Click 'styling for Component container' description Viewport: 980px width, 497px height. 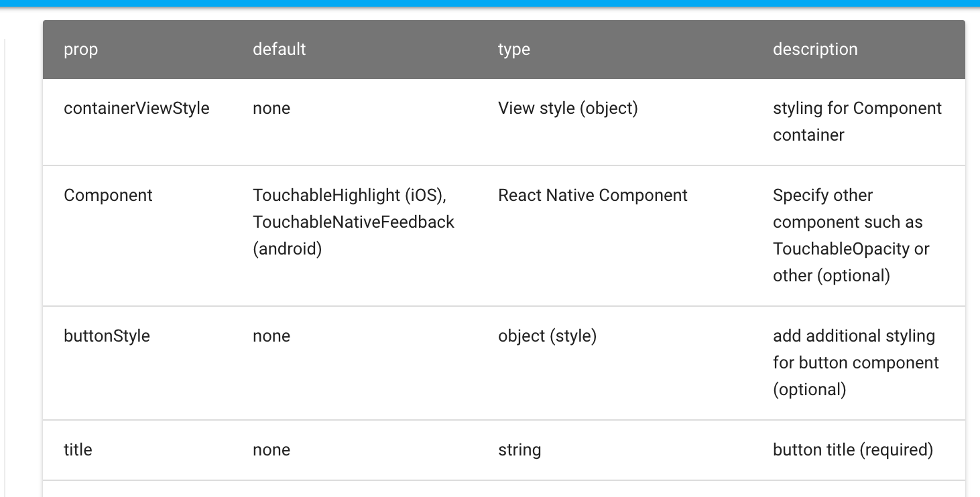[858, 121]
